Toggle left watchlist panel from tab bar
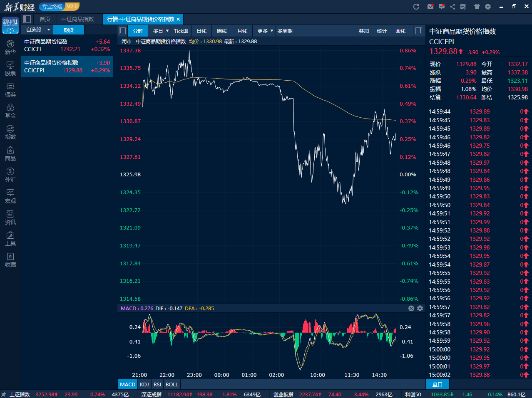The image size is (532, 398). (27, 19)
